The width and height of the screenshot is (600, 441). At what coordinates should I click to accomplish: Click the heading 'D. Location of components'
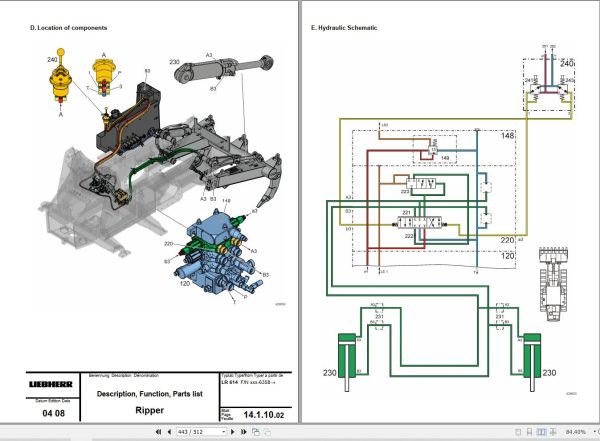68,28
